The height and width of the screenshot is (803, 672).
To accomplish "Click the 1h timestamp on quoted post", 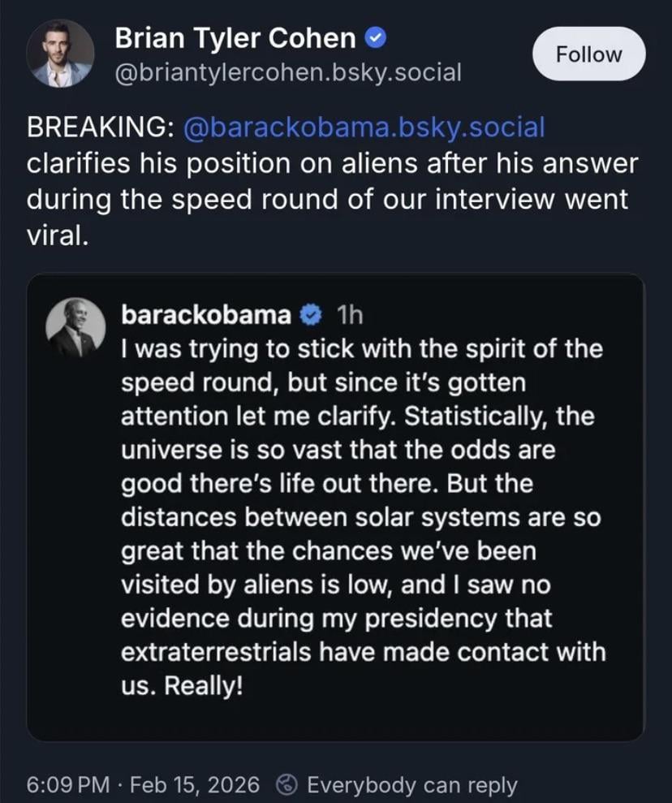I will (350, 315).
